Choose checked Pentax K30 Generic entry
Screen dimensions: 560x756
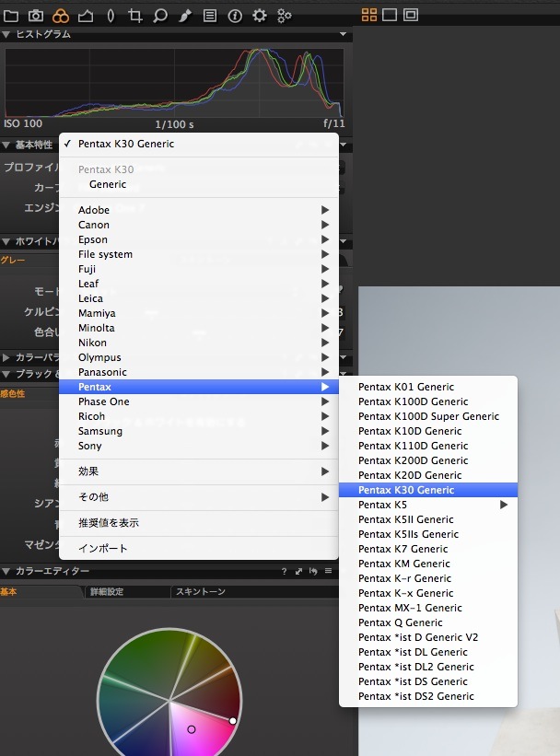(199, 144)
